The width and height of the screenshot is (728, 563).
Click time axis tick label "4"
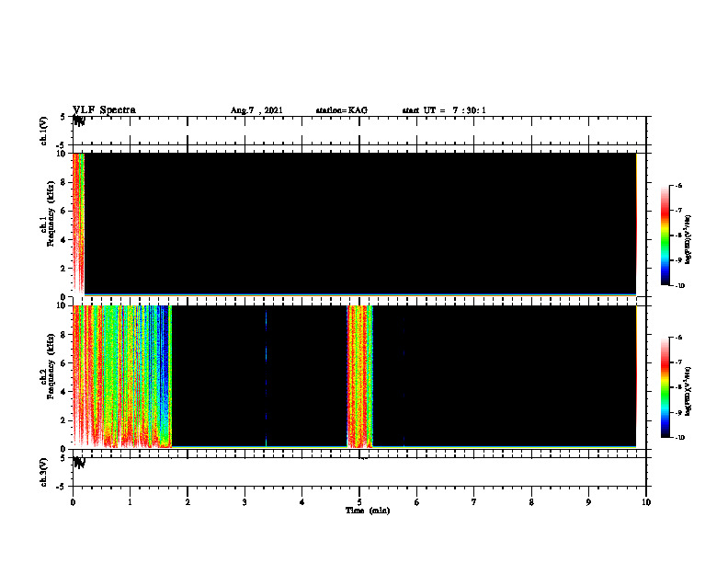coord(302,502)
